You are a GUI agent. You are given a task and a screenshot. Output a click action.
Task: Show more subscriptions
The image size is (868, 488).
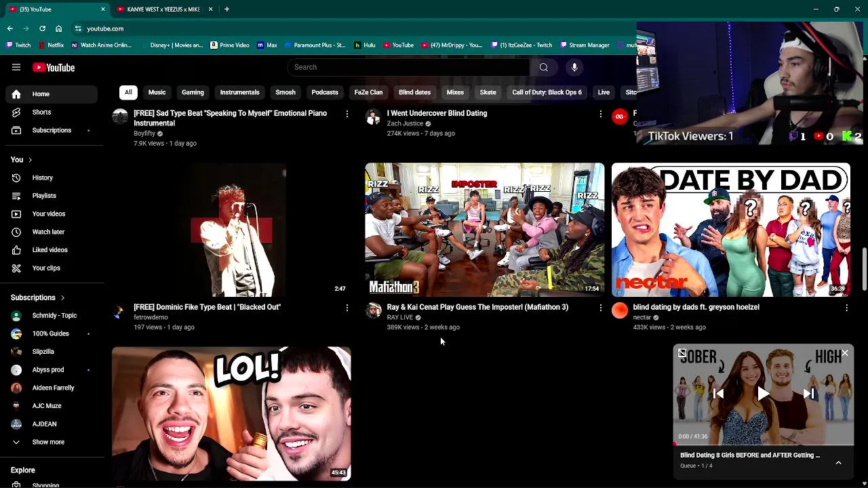click(52, 442)
